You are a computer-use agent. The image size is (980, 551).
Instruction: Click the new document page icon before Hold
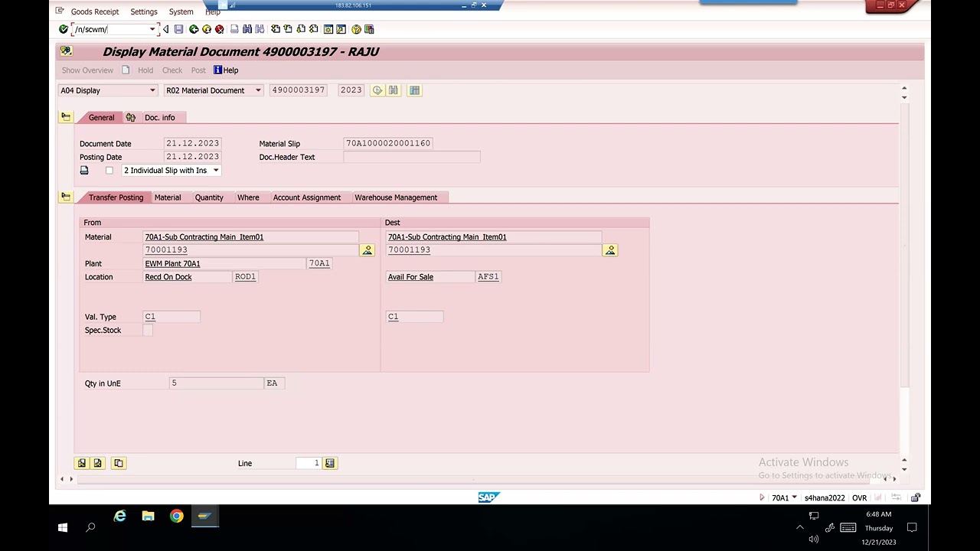pos(126,70)
